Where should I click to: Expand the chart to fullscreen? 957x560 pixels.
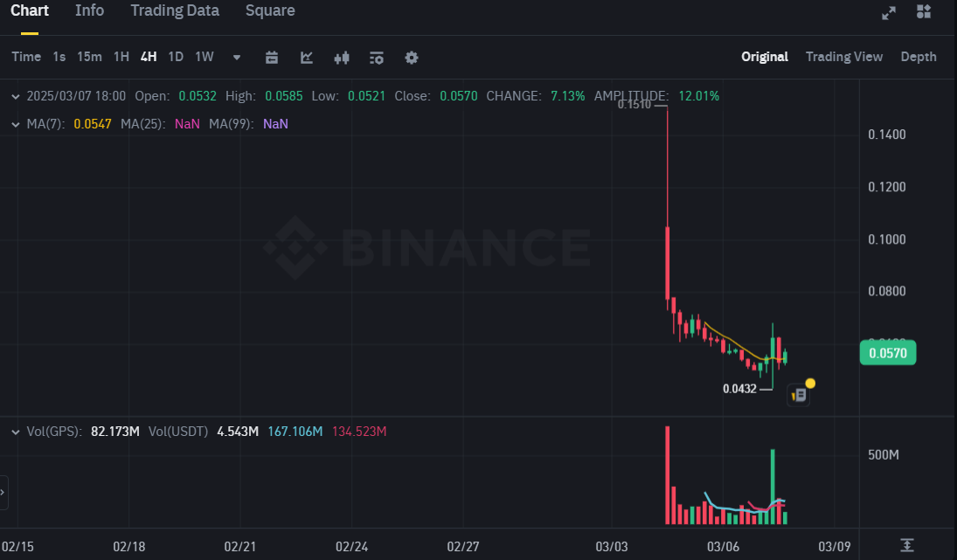(889, 12)
